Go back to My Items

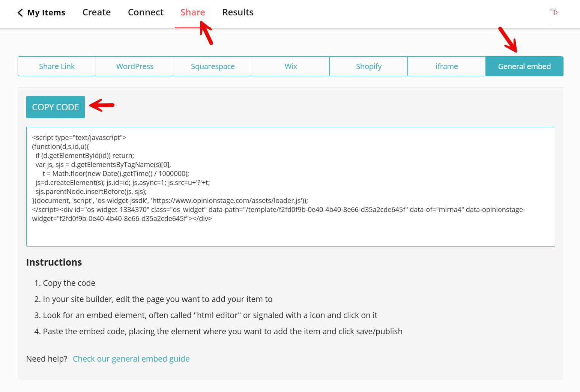tap(46, 12)
